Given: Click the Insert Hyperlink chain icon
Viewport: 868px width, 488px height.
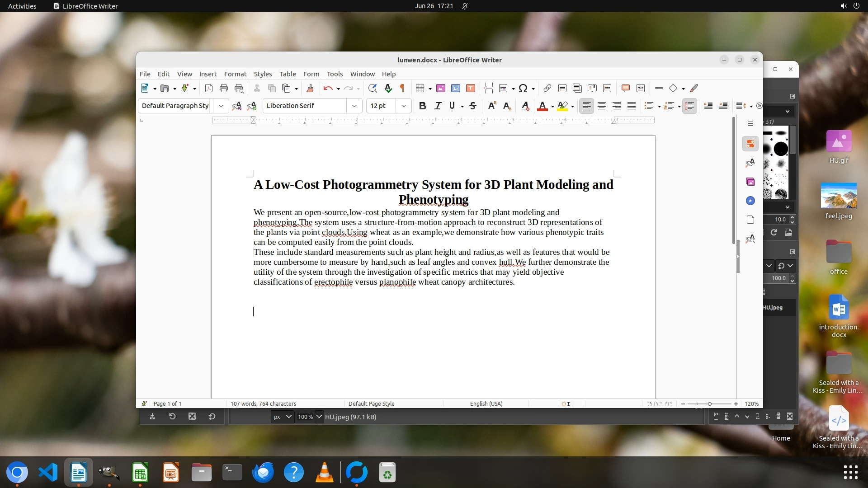Looking at the screenshot, I should point(547,88).
